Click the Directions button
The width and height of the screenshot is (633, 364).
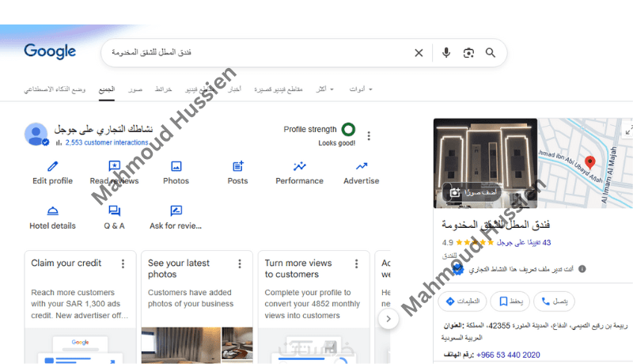pos(462,301)
